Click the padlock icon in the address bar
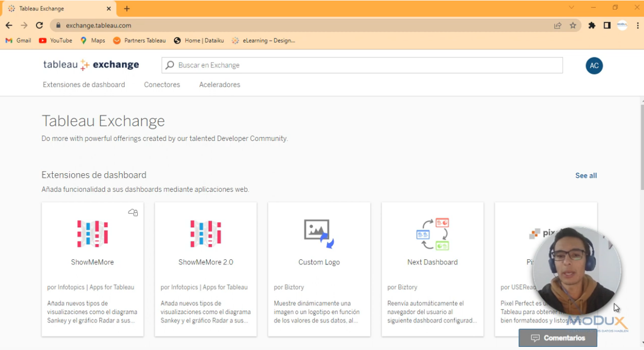The width and height of the screenshot is (644, 350). (59, 25)
